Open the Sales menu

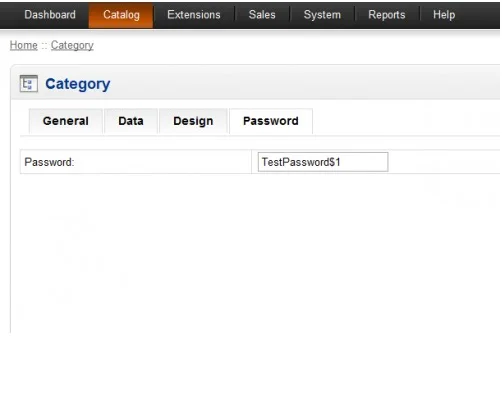coord(262,15)
